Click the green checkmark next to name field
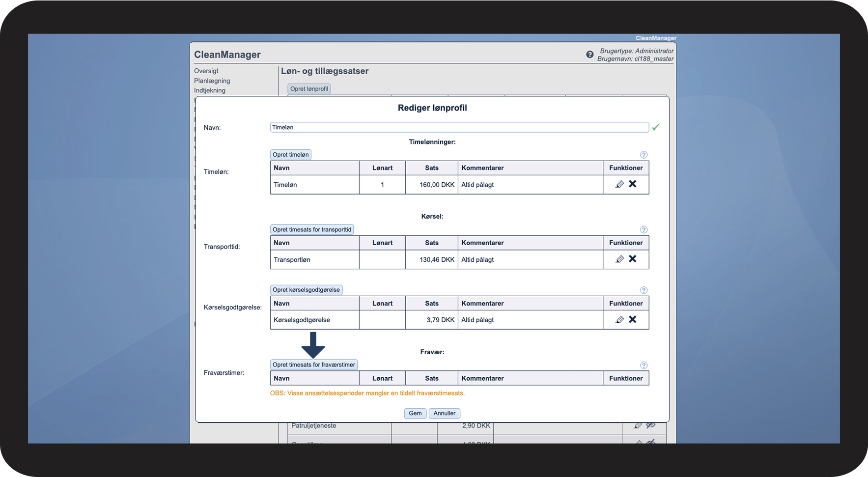The height and width of the screenshot is (477, 868). click(x=655, y=127)
